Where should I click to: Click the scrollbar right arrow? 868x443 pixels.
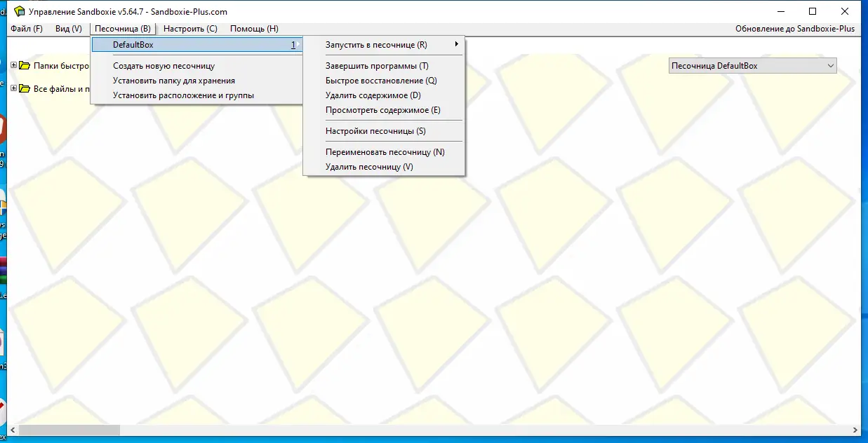(x=855, y=430)
